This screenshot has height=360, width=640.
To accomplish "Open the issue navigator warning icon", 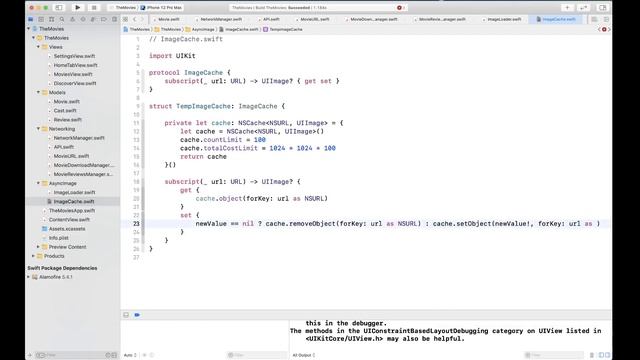I will [73, 19].
